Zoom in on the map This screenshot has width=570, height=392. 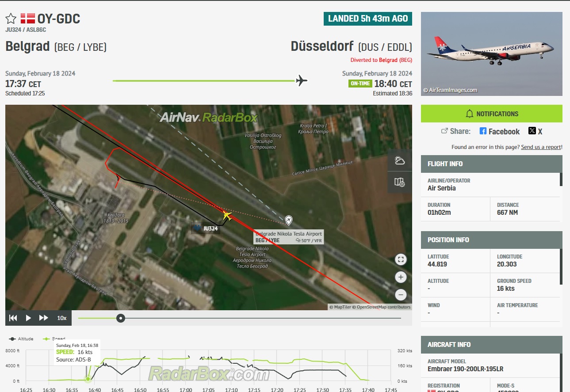pos(401,277)
